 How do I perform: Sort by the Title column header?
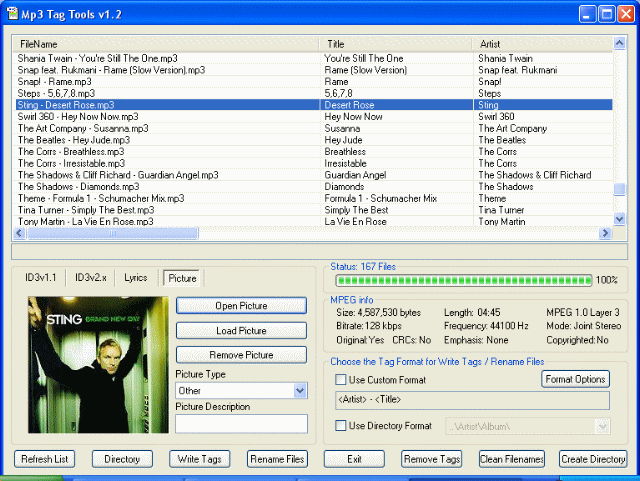coord(396,44)
